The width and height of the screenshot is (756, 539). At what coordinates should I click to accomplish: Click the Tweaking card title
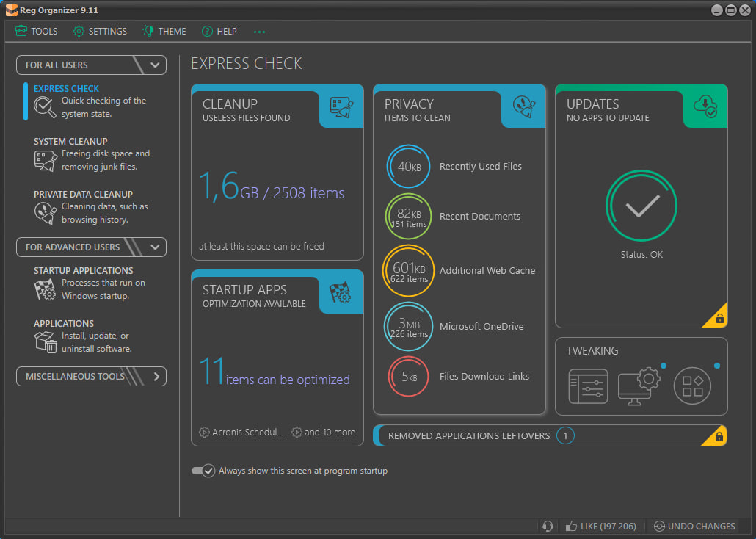pos(592,351)
